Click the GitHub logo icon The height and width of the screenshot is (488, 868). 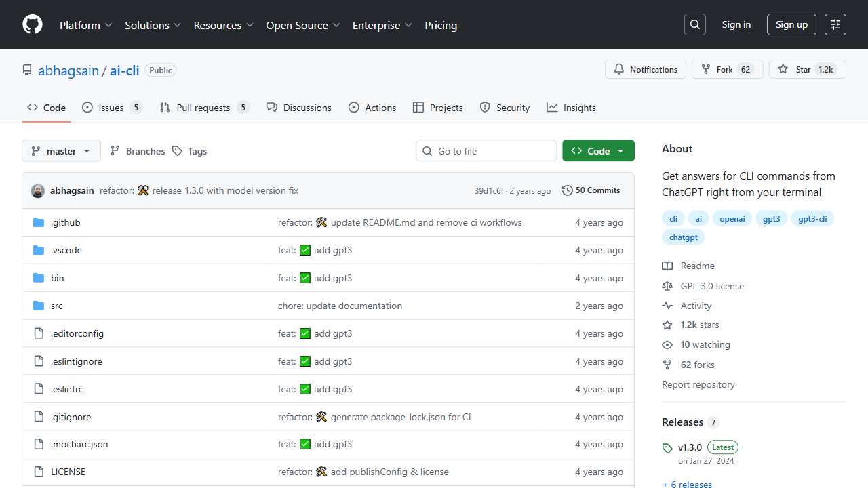coord(33,25)
